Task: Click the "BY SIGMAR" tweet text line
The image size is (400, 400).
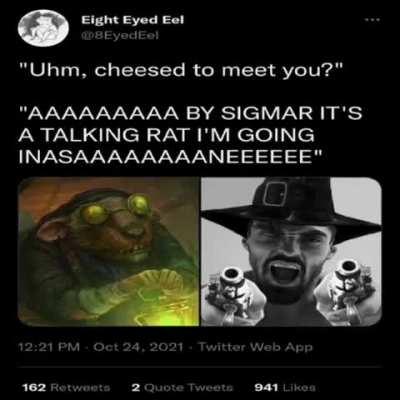Action: 191,113
